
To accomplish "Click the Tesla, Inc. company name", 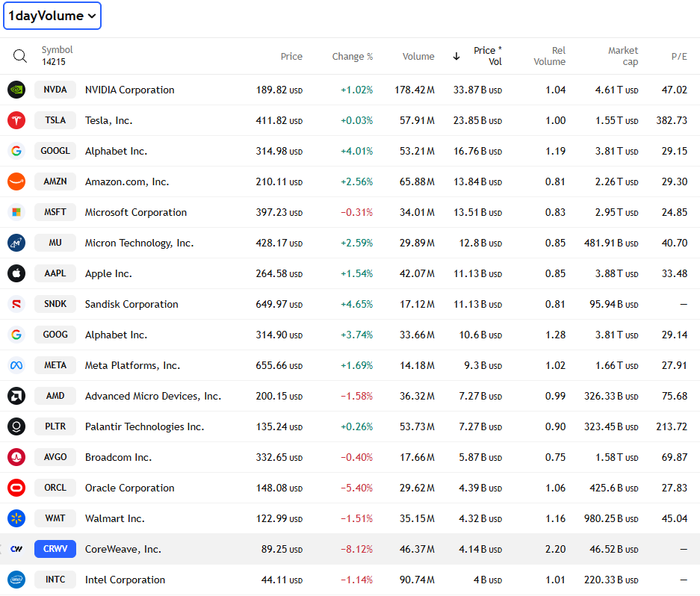I will click(x=109, y=120).
